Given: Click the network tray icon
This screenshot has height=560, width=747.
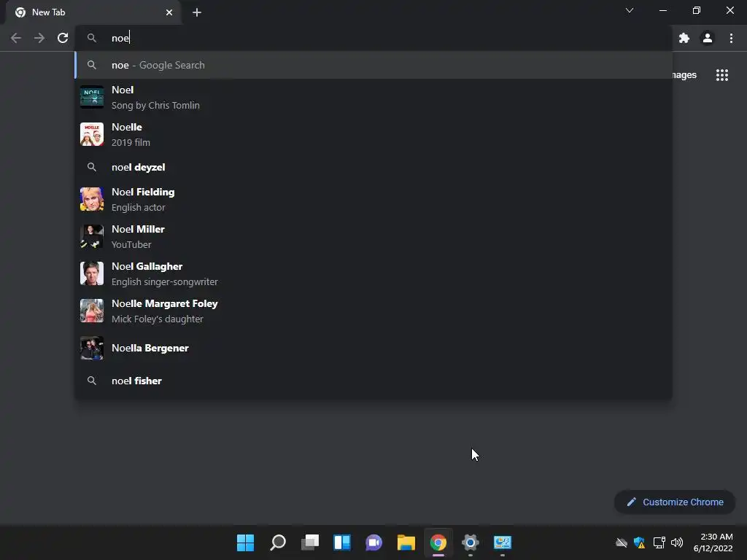Looking at the screenshot, I should 659,542.
